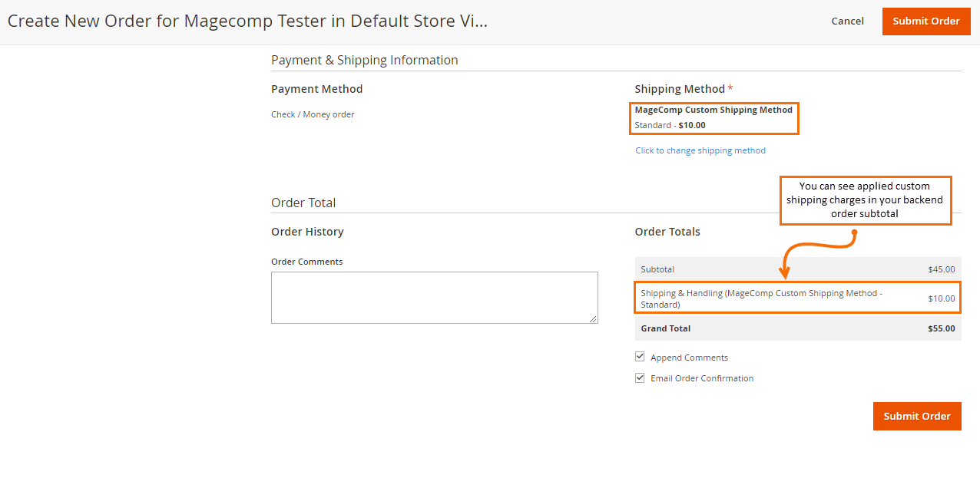980x478 pixels.
Task: Toggle the Email Order Confirmation checkbox
Action: point(640,377)
